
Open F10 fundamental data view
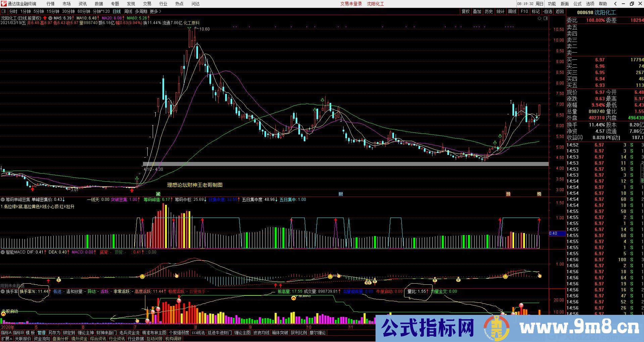click(524, 11)
